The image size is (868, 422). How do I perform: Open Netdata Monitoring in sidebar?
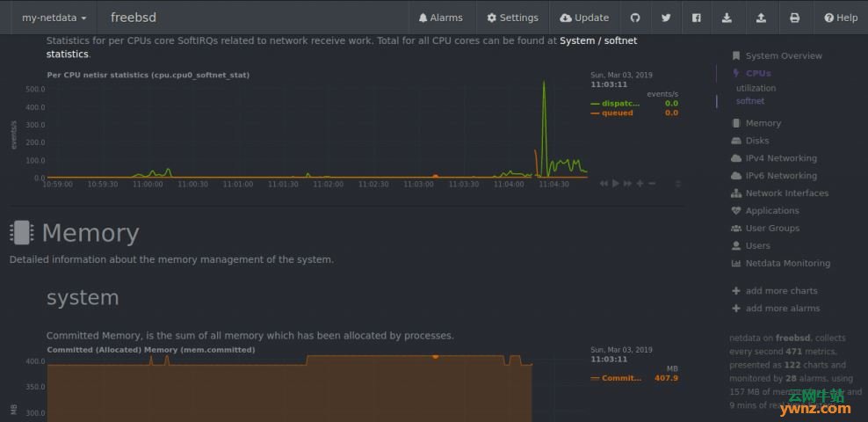[787, 264]
